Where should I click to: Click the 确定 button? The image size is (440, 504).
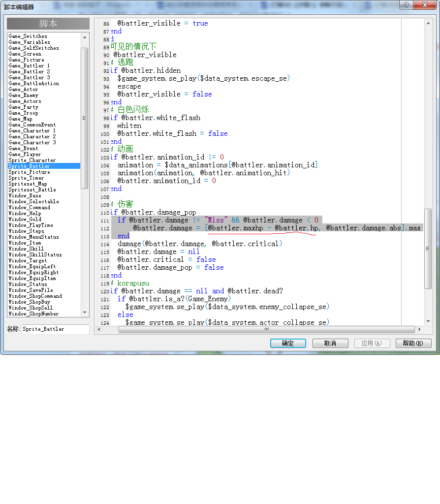click(288, 343)
